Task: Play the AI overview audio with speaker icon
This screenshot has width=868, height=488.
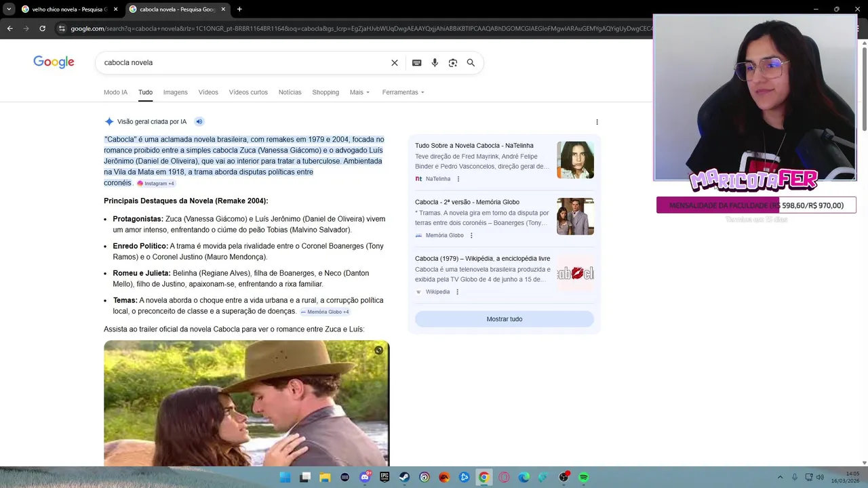Action: pyautogui.click(x=199, y=121)
